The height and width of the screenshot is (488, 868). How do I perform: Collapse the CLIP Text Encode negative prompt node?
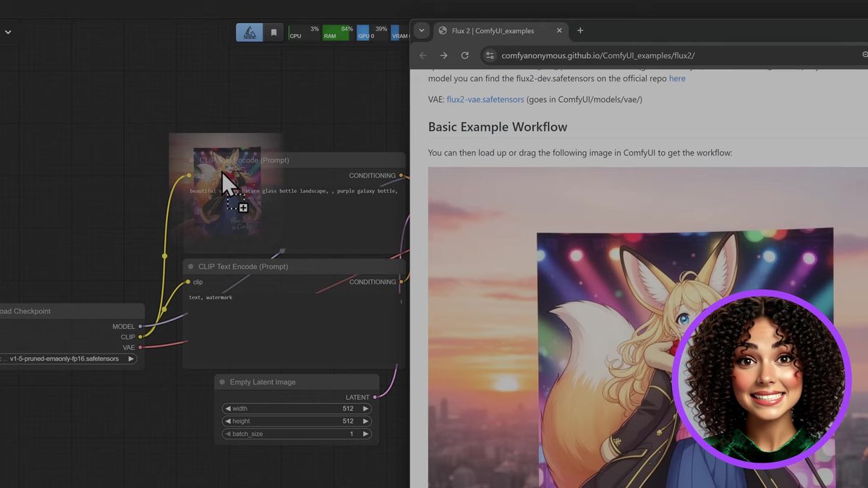(191, 267)
